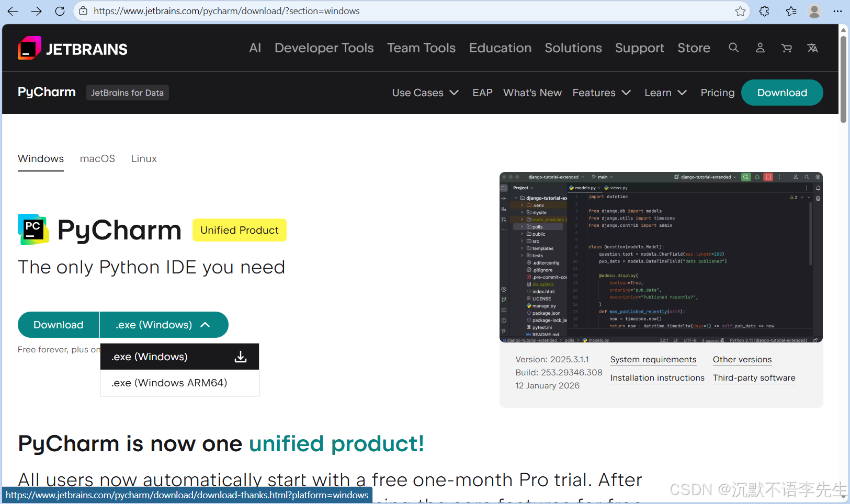
Task: Click the page vertical scrollbar thumb
Action: [x=843, y=78]
